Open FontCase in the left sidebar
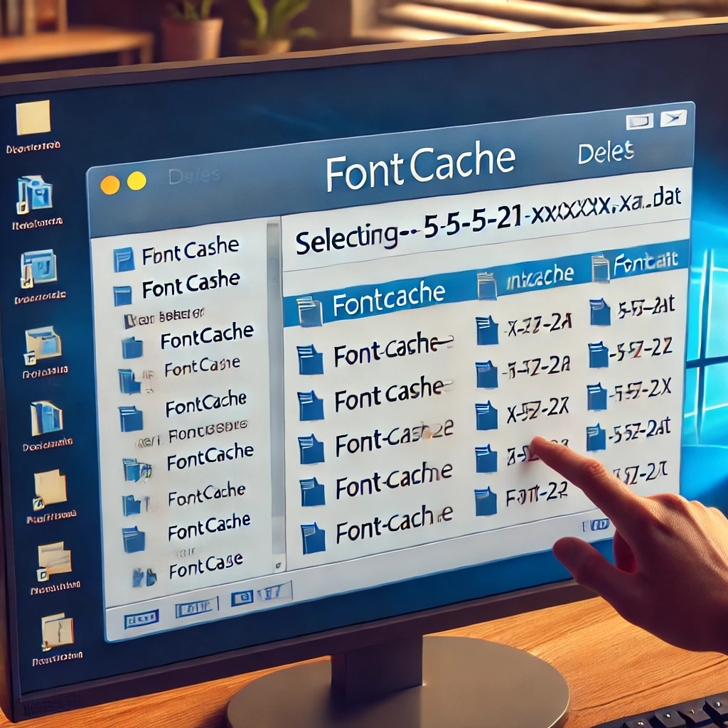Screen dimensions: 728x728 point(206,564)
